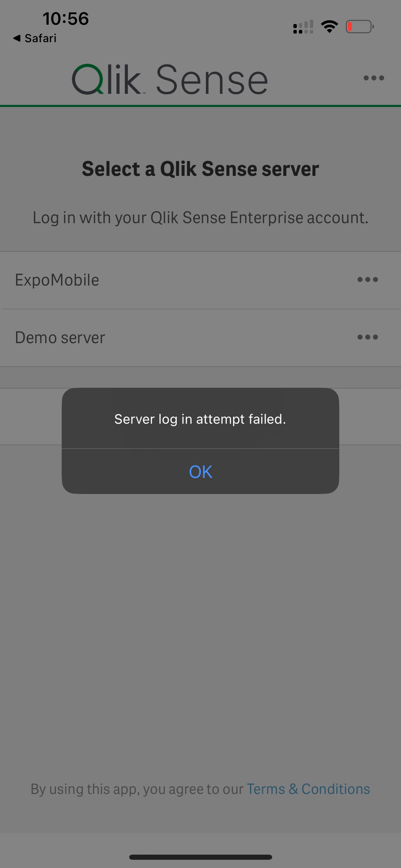Screen dimensions: 401x868
Task: Open the more options menu beside Qlik Sense logo
Action: click(x=374, y=78)
